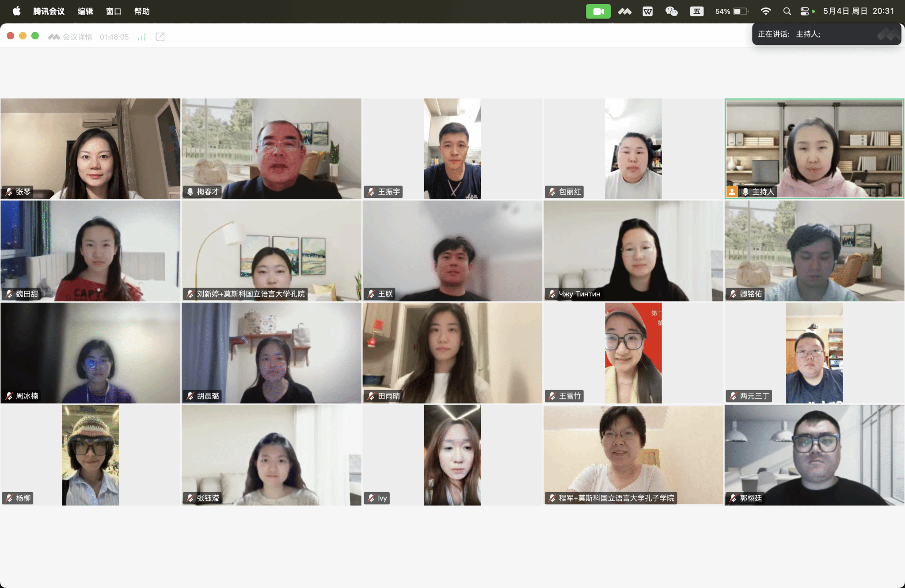Screen dimensions: 905x588
Task: Click the muted mic icon beside 周冰楠
Action: pos(9,396)
